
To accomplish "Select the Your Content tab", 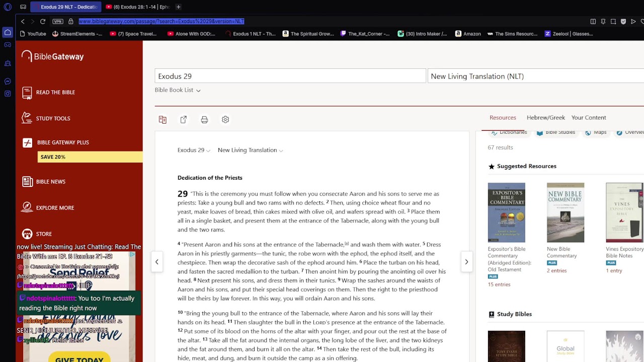I will (589, 118).
